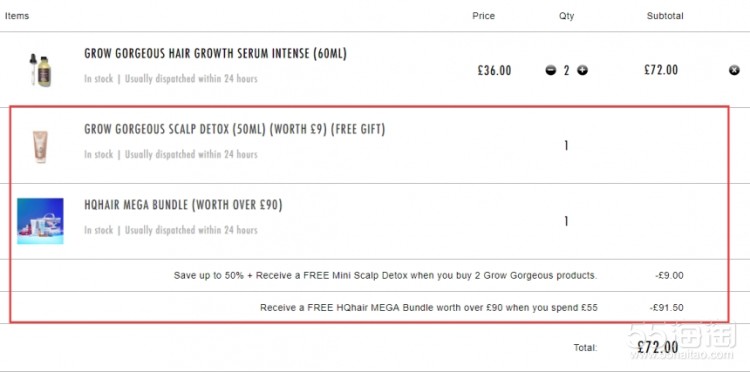Click the -£9.00 discount amount
The height and width of the screenshot is (372, 750).
[x=670, y=275]
